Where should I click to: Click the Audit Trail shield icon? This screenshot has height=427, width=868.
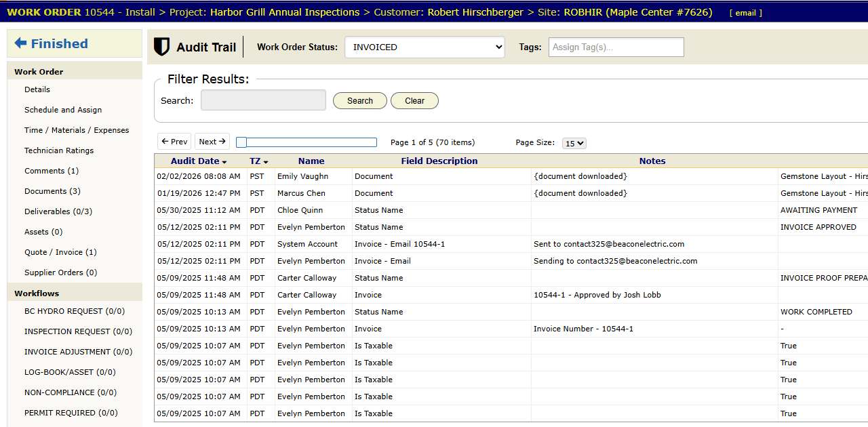(161, 47)
